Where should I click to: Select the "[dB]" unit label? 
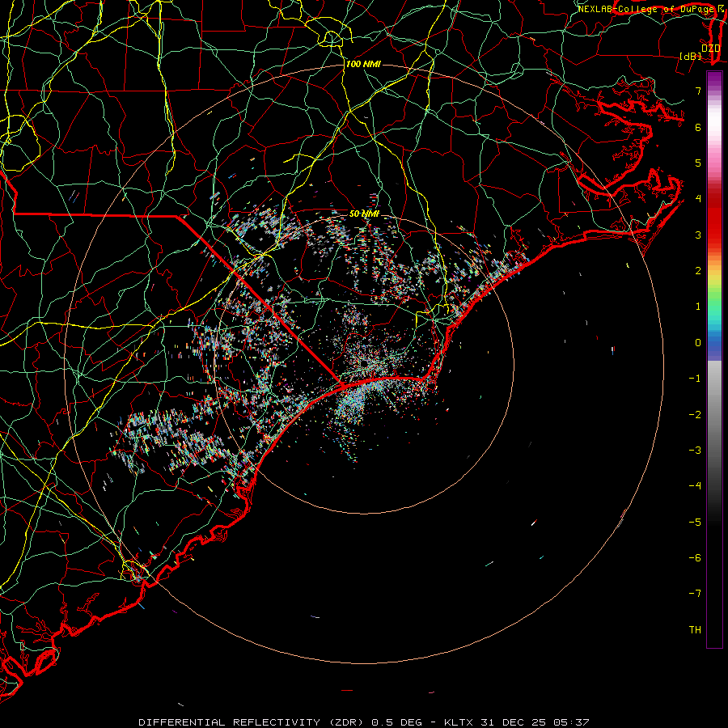point(690,56)
